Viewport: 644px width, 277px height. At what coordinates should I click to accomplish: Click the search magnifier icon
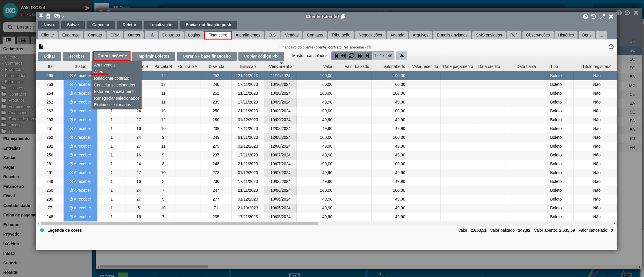[x=10, y=27]
